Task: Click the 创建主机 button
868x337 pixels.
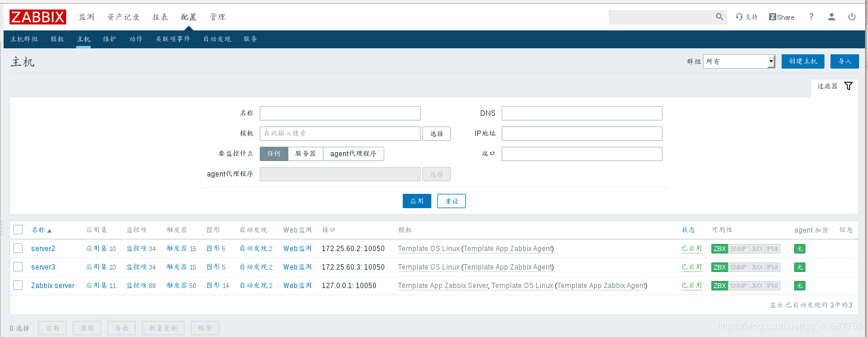Action: [803, 61]
